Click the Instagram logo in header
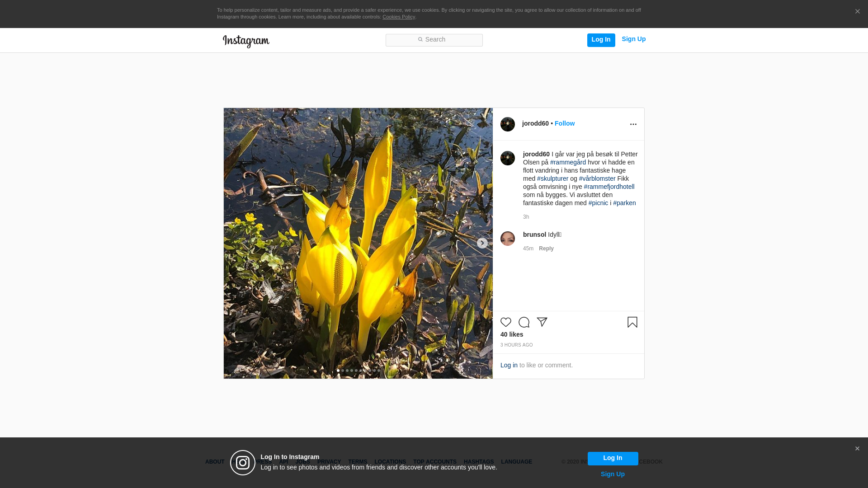Image resolution: width=868 pixels, height=488 pixels. [x=246, y=41]
